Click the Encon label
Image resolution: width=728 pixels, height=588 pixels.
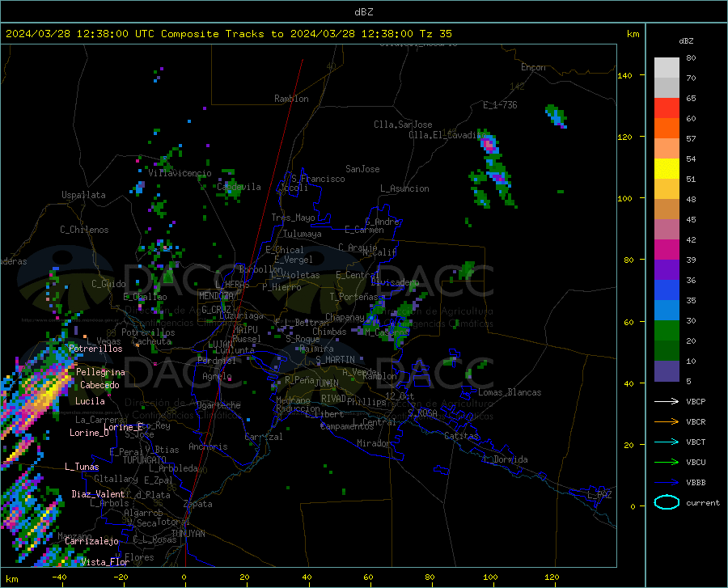(x=533, y=67)
